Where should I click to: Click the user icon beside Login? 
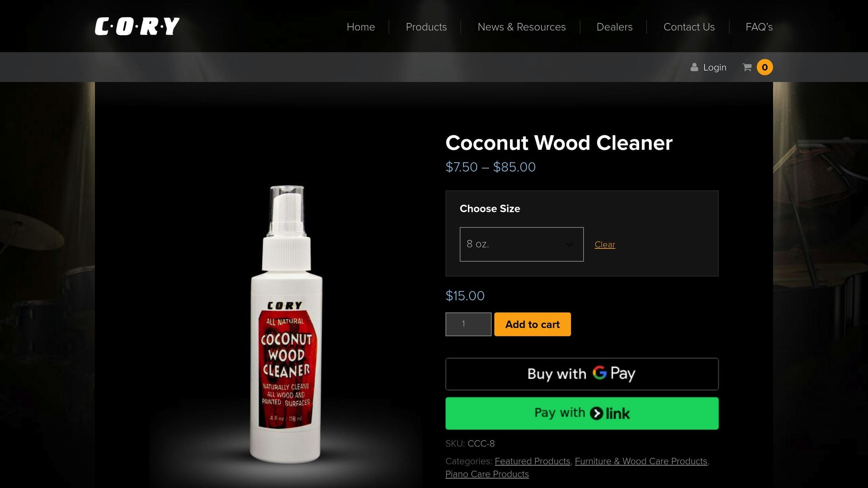tap(694, 67)
